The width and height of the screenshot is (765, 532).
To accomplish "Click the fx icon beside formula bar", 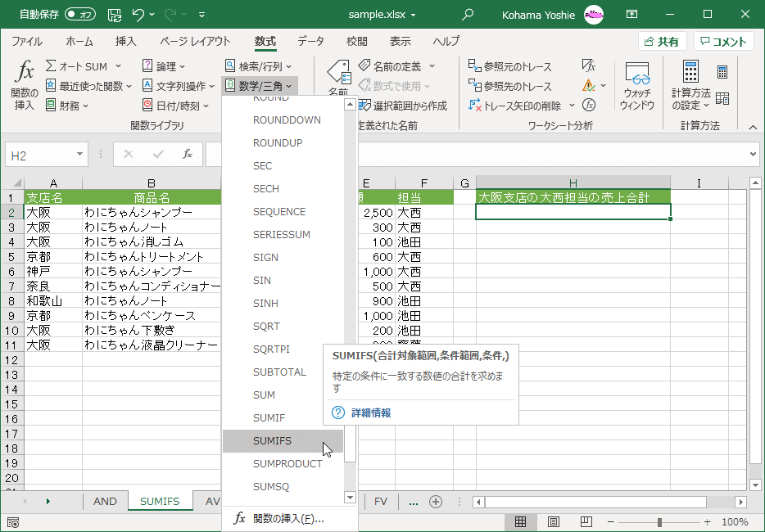I will [188, 154].
